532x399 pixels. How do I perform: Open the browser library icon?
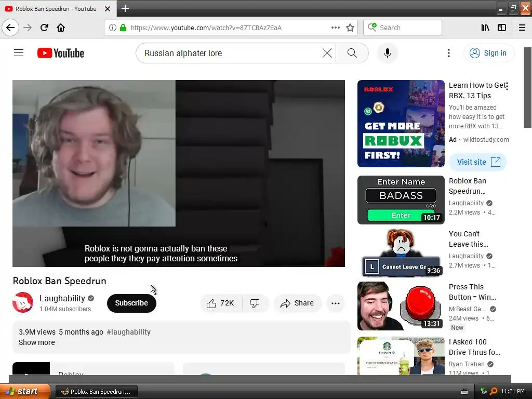485,28
